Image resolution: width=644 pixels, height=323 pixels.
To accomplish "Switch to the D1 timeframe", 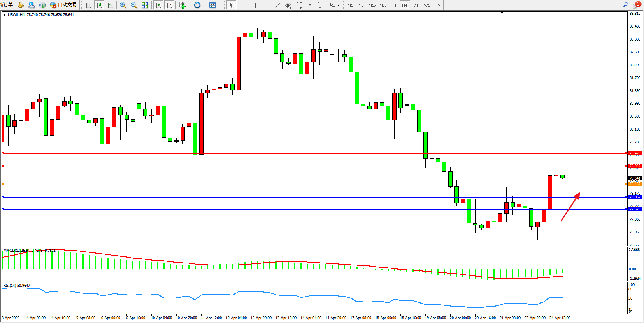I will click(416, 5).
